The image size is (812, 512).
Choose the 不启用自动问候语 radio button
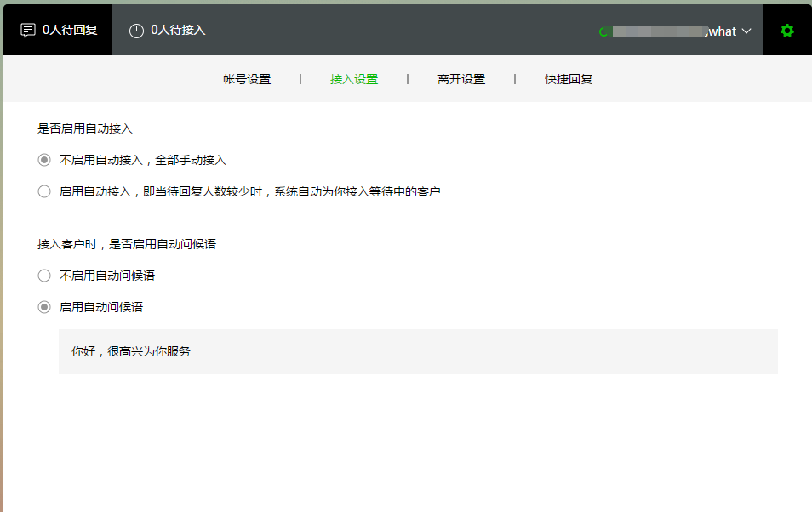(x=44, y=276)
